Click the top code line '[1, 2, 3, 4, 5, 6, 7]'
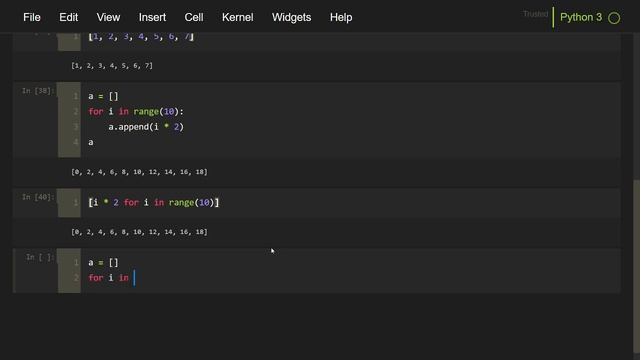 pos(141,36)
